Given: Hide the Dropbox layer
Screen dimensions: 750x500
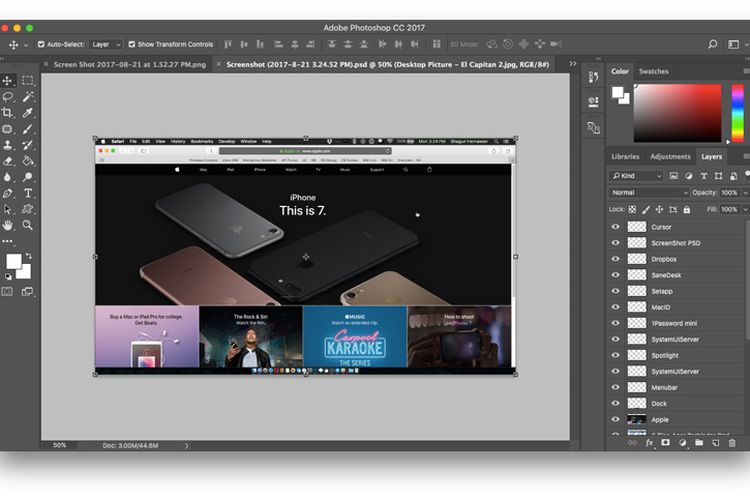Looking at the screenshot, I should [x=616, y=259].
